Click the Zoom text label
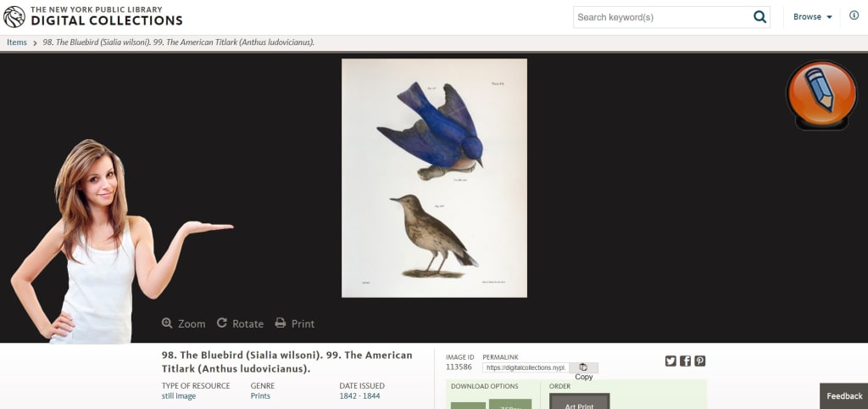 click(192, 323)
